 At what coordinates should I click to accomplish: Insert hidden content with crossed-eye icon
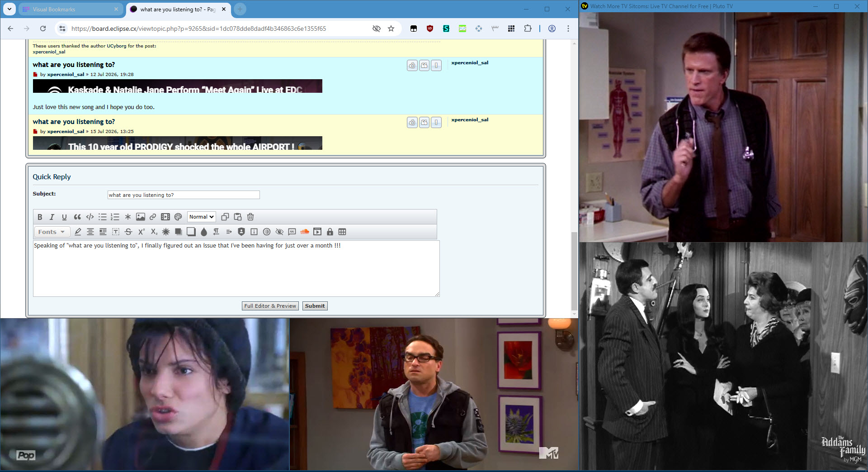pyautogui.click(x=279, y=232)
